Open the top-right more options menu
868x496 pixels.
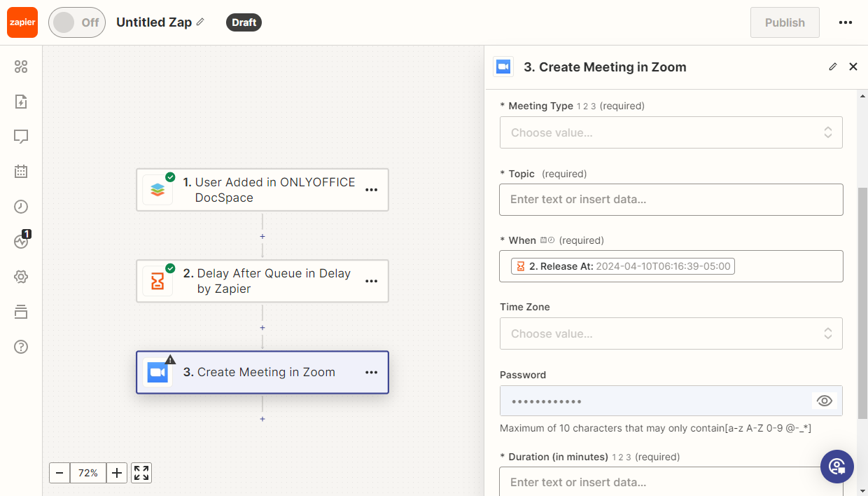(846, 22)
